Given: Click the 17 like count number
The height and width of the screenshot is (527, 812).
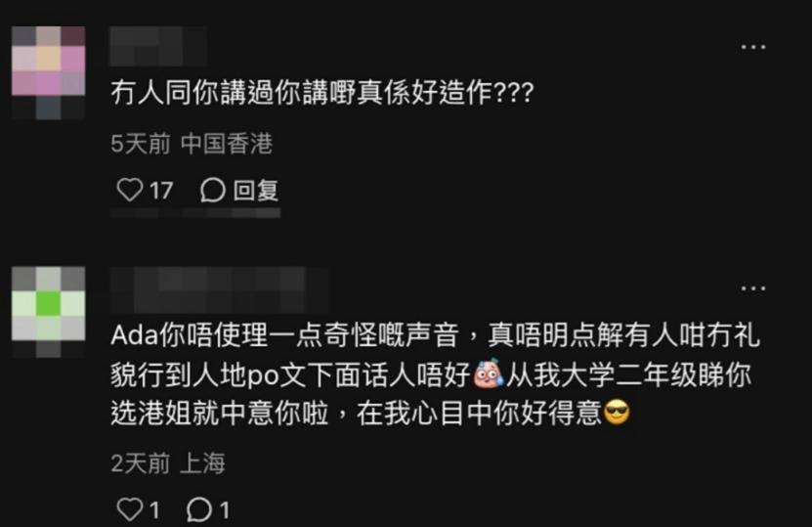Looking at the screenshot, I should (x=161, y=191).
